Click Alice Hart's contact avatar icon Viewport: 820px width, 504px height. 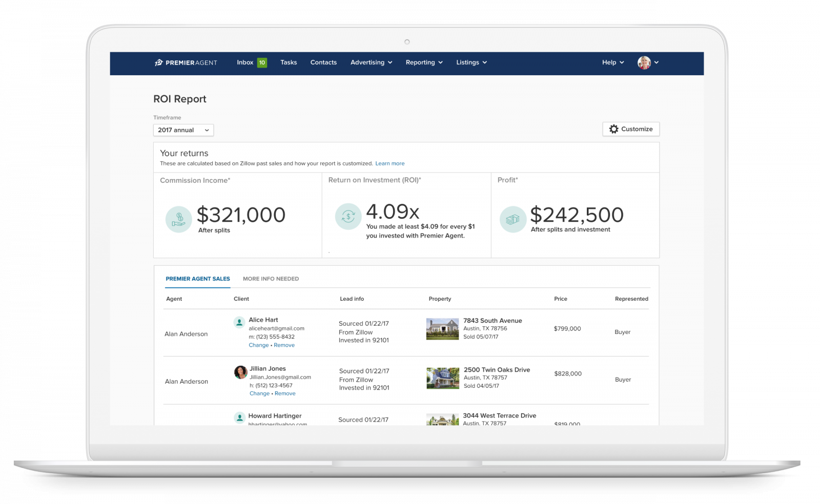[x=239, y=322]
